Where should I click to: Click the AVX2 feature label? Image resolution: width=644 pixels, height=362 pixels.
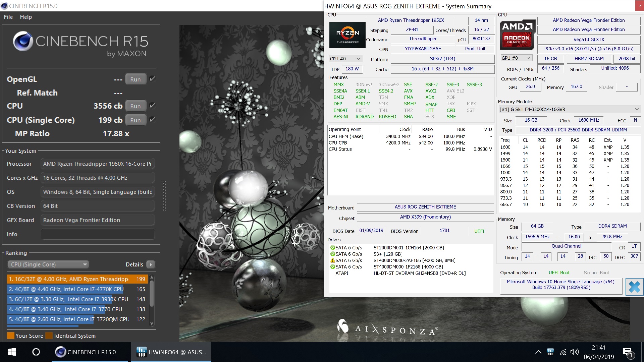(431, 91)
